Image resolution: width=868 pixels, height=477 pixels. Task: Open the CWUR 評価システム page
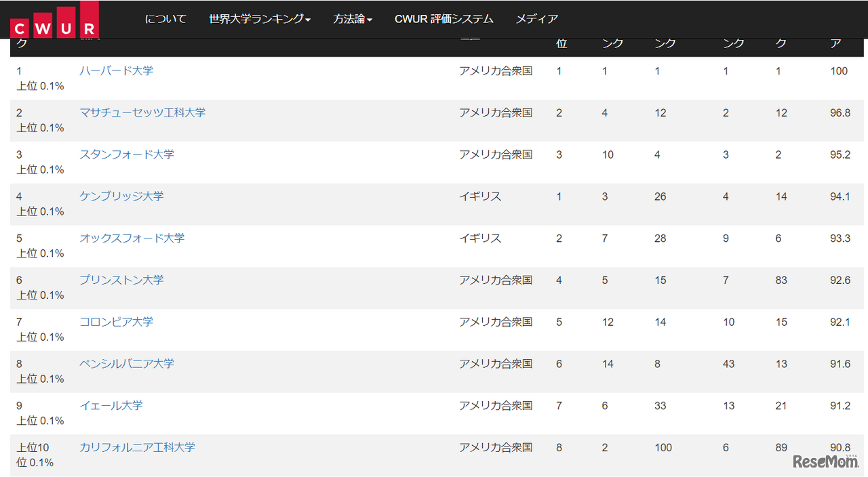443,19
